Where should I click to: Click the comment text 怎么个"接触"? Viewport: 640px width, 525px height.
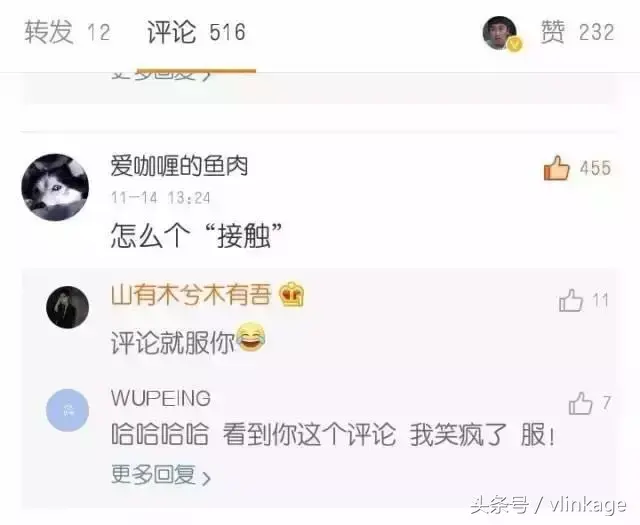point(197,236)
